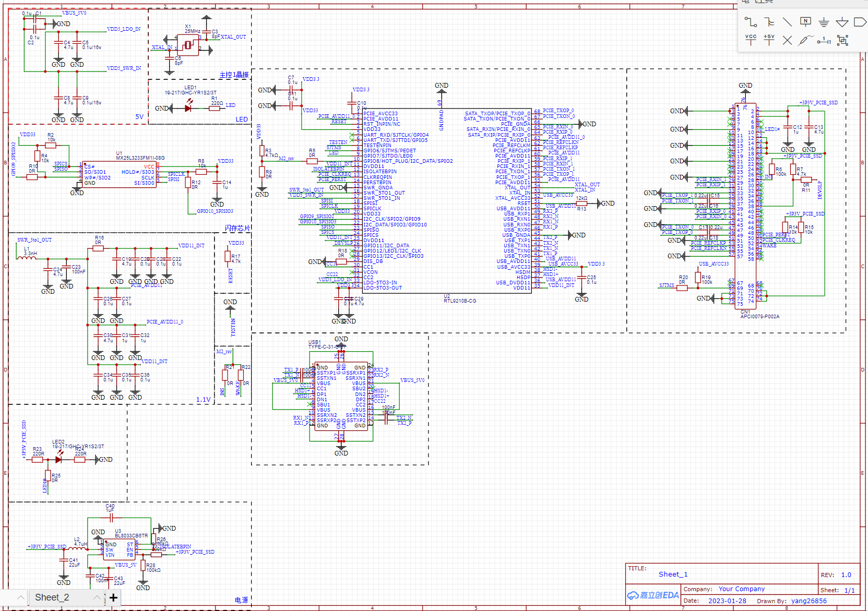This screenshot has height=611, width=868.
Task: Select the 电源 section label
Action: pos(241,600)
